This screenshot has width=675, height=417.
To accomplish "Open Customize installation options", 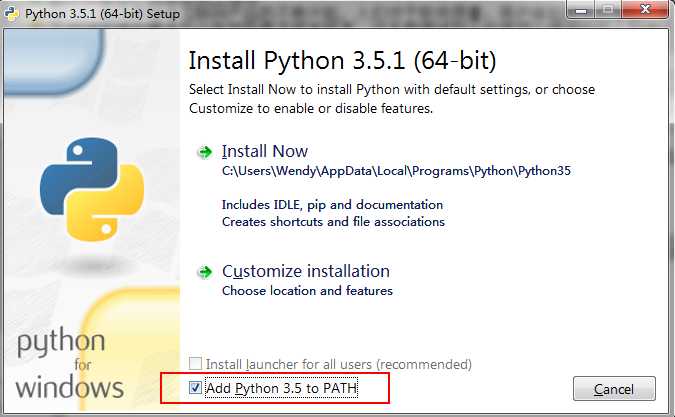I will click(306, 272).
